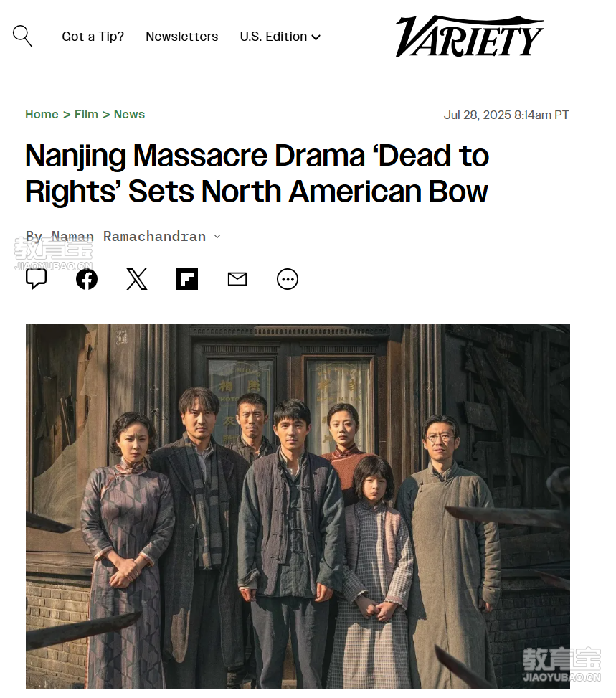
Task: Share article on X
Action: point(137,279)
